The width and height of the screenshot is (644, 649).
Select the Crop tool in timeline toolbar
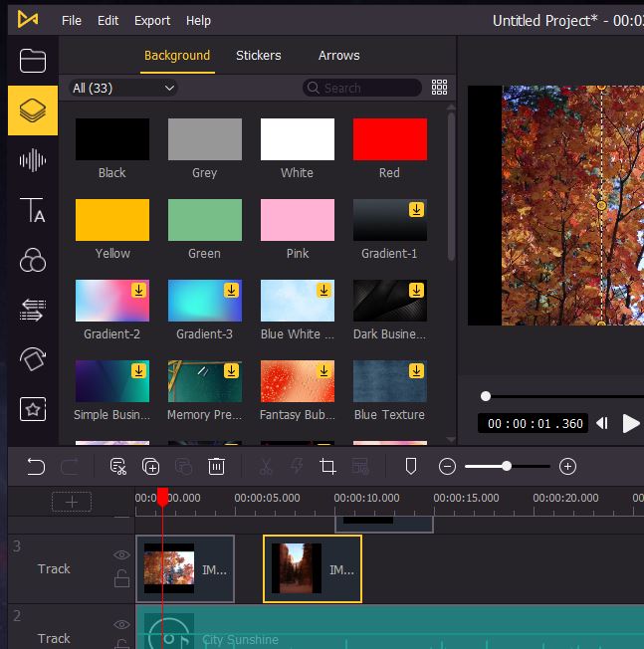[327, 466]
